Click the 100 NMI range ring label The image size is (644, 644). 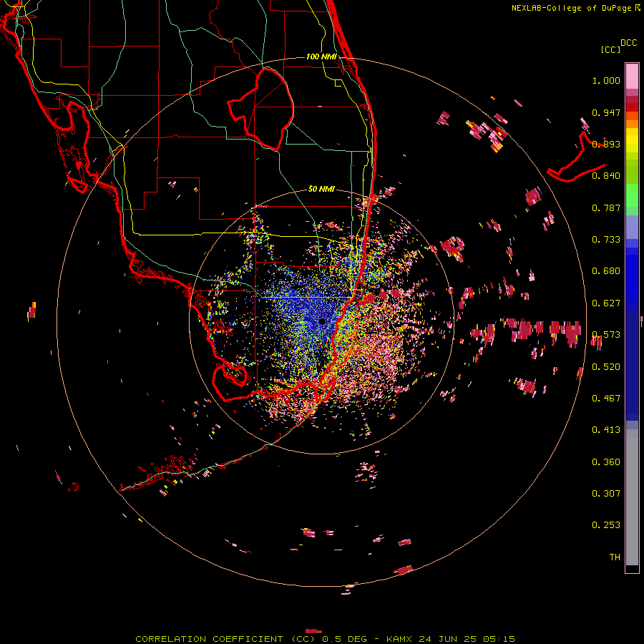click(x=321, y=57)
